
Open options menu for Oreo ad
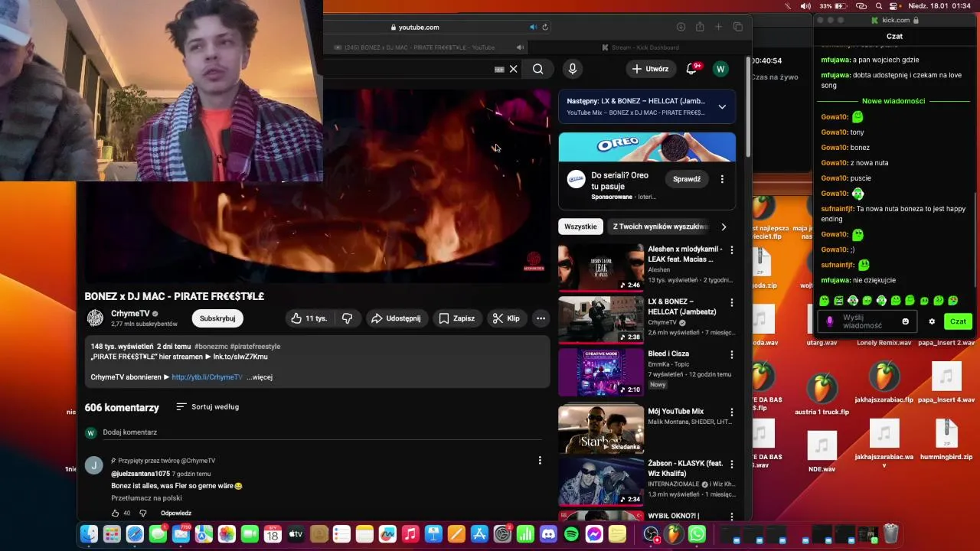[x=722, y=179]
